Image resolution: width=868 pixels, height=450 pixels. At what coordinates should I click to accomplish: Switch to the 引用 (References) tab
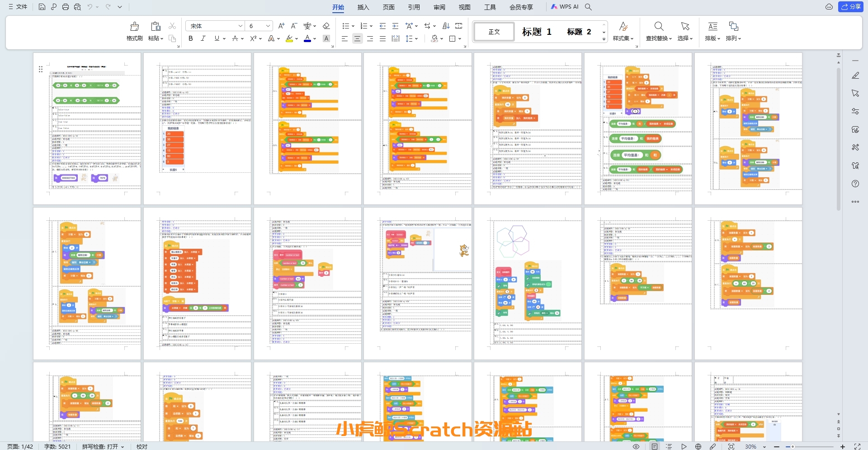tap(414, 7)
